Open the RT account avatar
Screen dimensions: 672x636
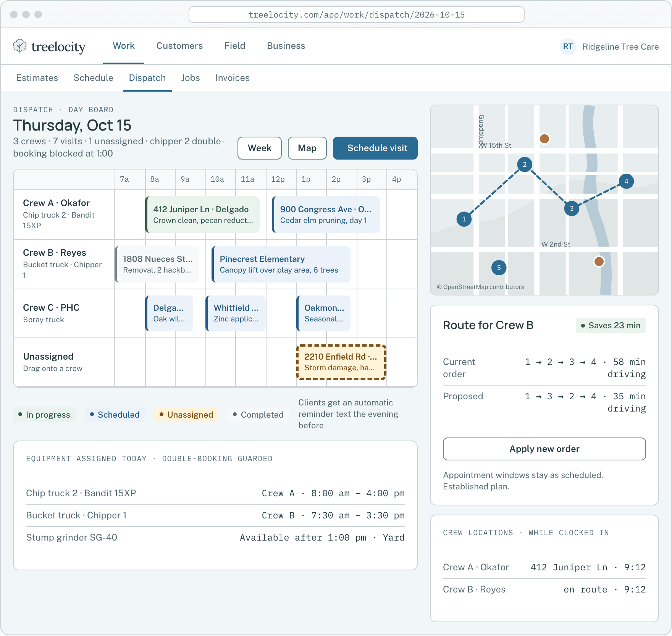click(x=568, y=47)
